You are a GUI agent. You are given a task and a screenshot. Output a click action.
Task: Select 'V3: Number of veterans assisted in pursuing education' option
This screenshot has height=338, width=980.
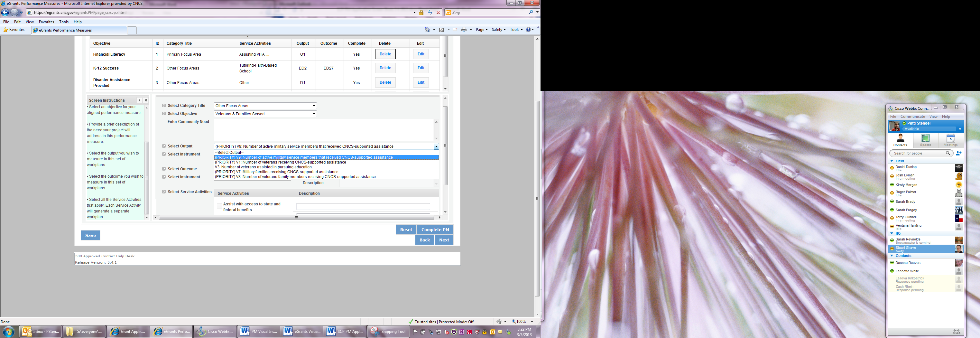[x=327, y=167]
